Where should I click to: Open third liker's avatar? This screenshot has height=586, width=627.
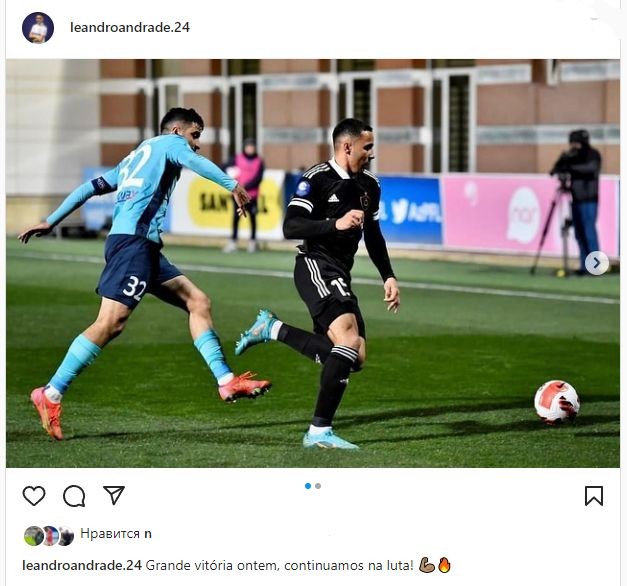66,536
